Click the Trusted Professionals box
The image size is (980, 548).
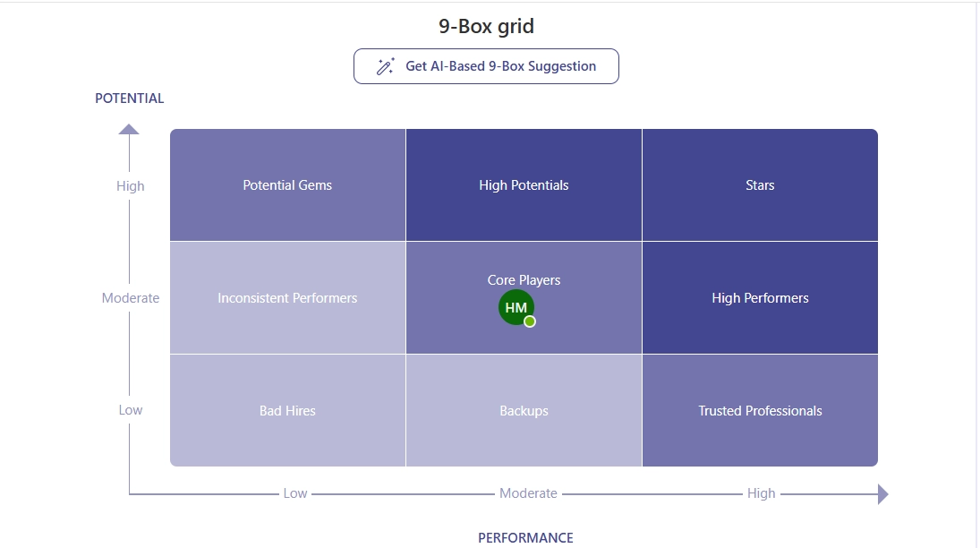coord(760,410)
